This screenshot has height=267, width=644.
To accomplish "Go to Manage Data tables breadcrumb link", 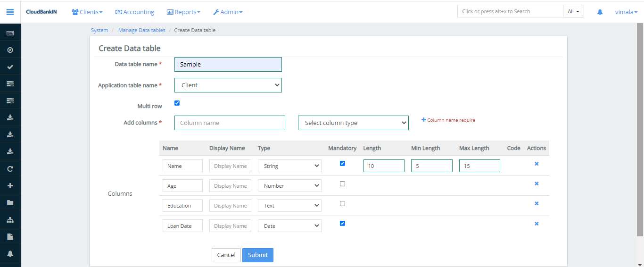I will pyautogui.click(x=141, y=30).
